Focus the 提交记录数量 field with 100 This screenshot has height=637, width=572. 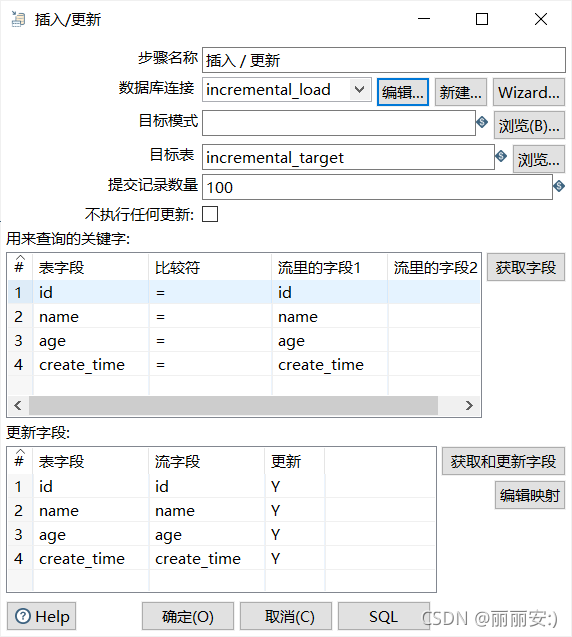tap(377, 187)
